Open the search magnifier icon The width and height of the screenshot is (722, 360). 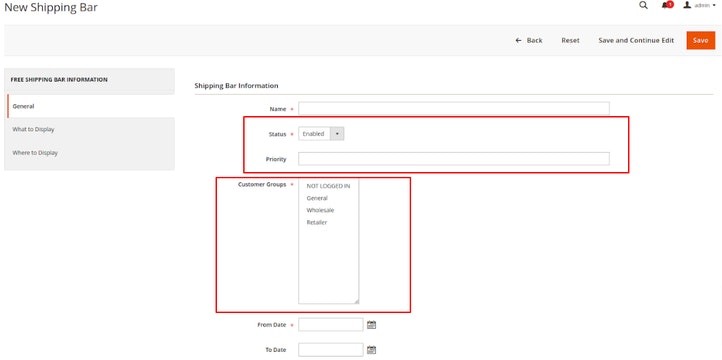coord(644,6)
